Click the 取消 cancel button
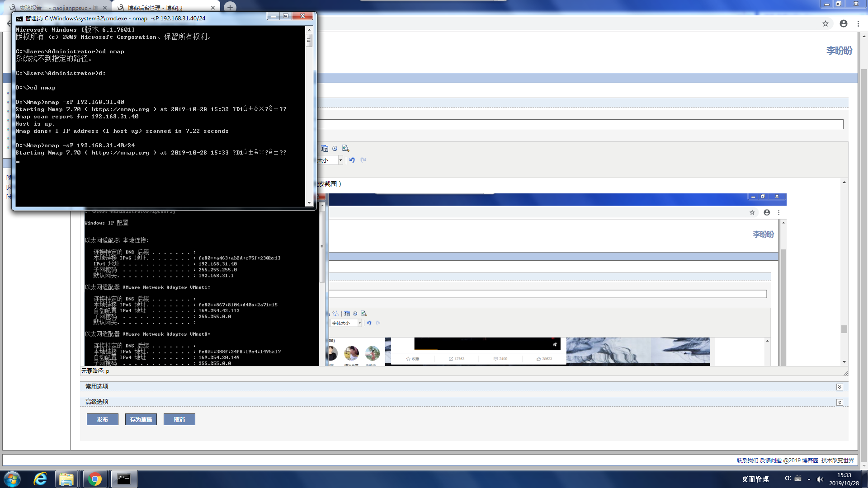This screenshot has width=868, height=488. [x=179, y=419]
